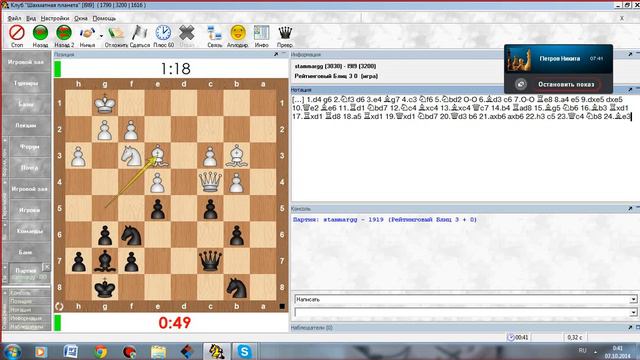Open the Помощь menu
The height and width of the screenshot is (360, 640).
click(104, 18)
